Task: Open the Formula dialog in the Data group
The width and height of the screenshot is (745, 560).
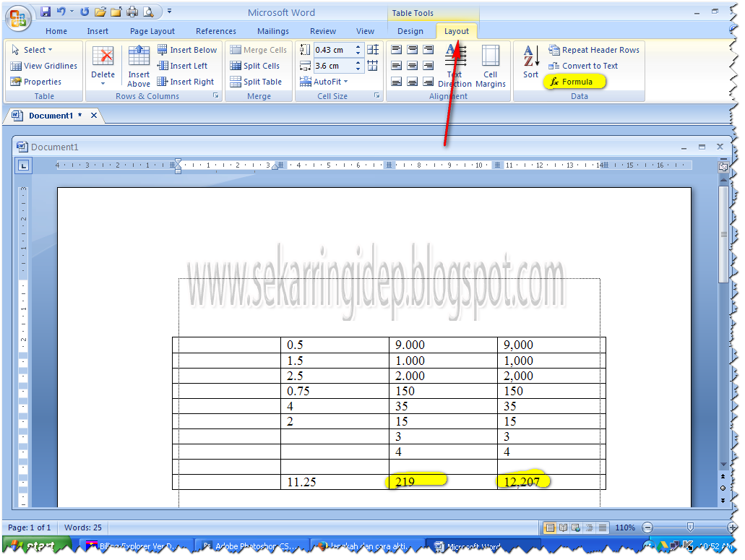Action: coord(574,82)
